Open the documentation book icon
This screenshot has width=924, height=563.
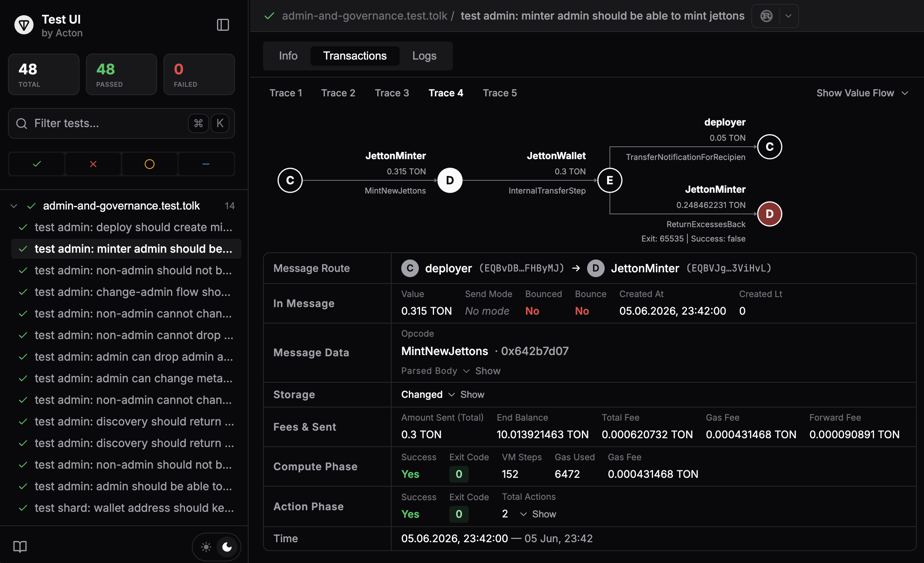(x=20, y=547)
